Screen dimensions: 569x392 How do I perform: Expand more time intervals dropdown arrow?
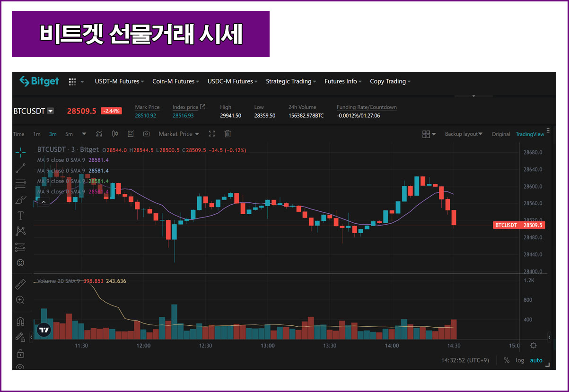point(84,134)
